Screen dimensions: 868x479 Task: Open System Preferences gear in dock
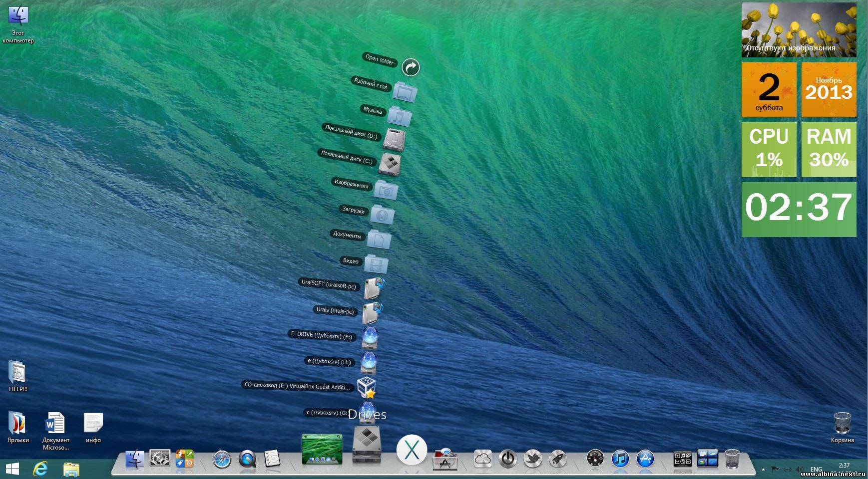point(160,459)
